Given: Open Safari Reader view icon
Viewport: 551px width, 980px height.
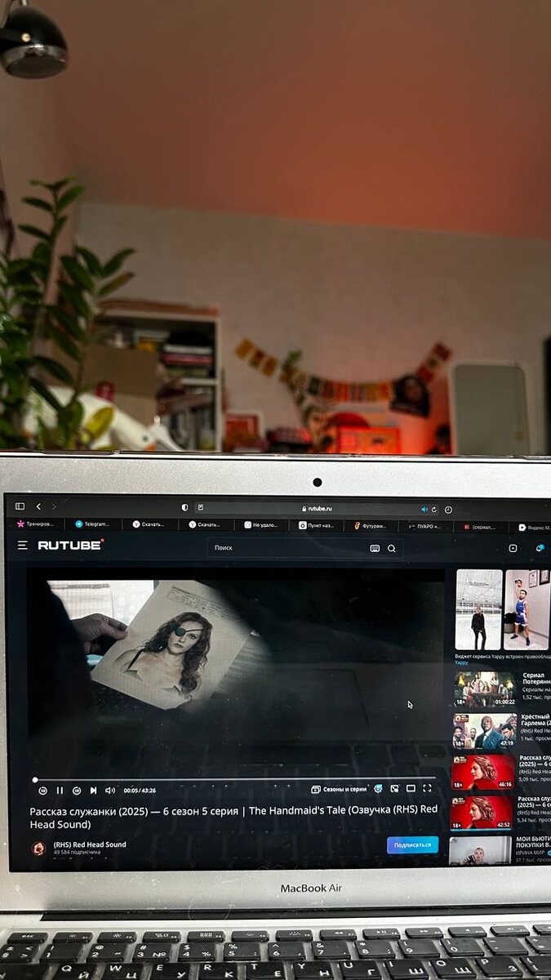Looking at the screenshot, I should click(x=201, y=508).
